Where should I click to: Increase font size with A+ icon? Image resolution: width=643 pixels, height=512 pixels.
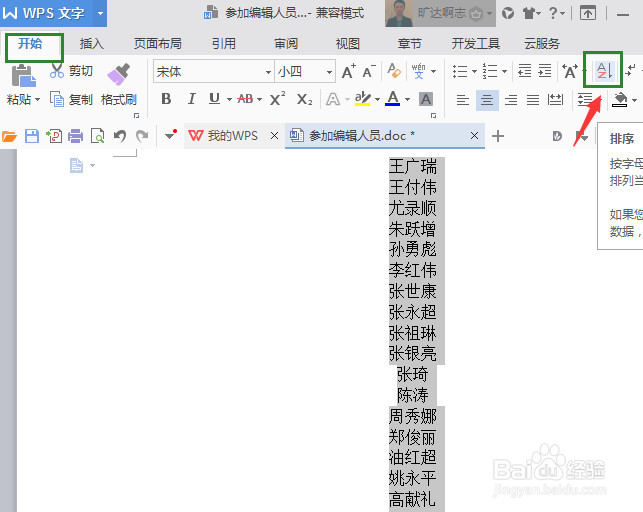(349, 72)
